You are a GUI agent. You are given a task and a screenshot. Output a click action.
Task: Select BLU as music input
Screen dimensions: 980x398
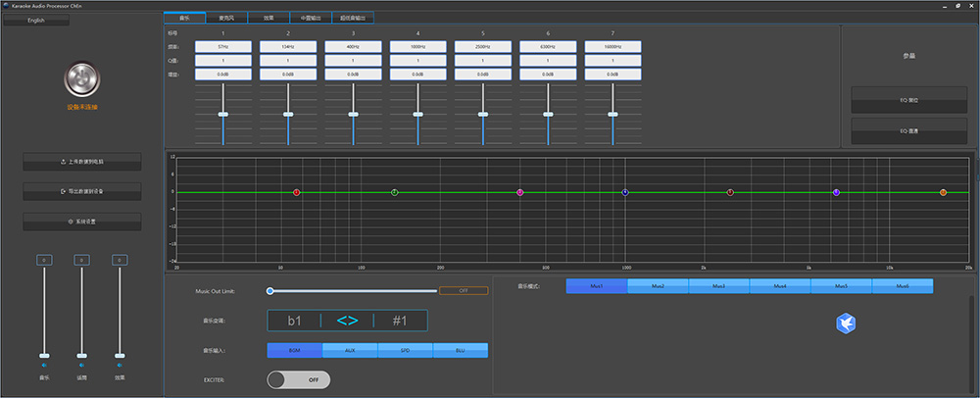point(461,351)
